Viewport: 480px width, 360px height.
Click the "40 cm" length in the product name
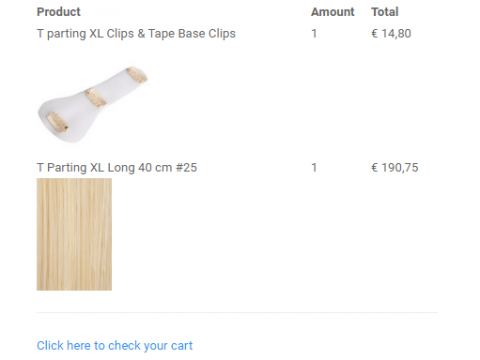(155, 167)
